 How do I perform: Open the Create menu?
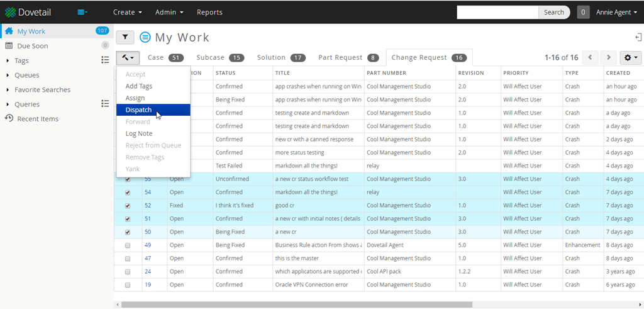pos(127,13)
